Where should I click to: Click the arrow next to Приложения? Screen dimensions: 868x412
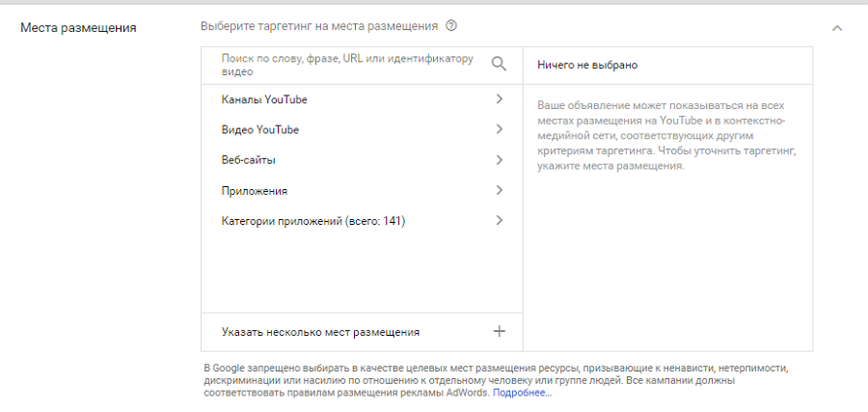coord(499,190)
